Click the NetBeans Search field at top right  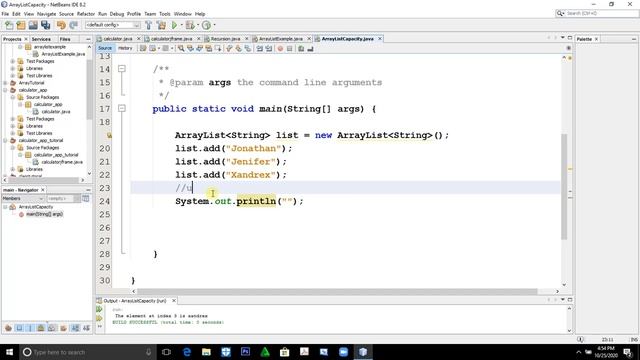coord(597,14)
